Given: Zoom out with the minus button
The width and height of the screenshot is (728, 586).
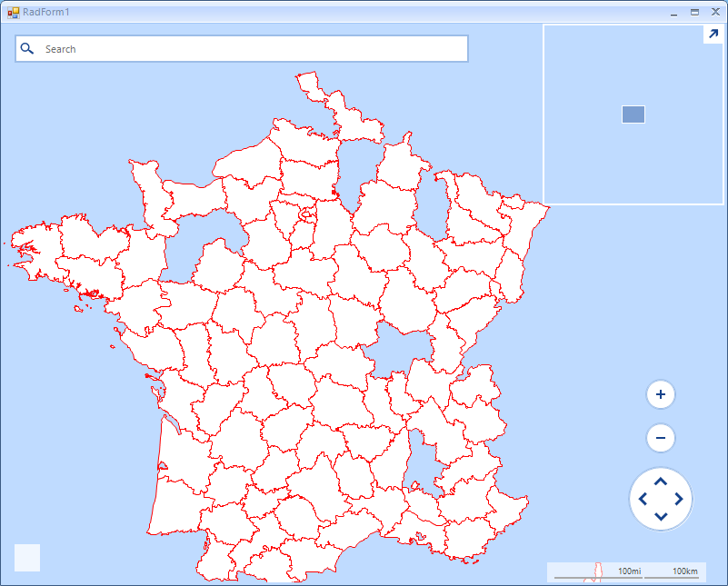Looking at the screenshot, I should (x=660, y=438).
